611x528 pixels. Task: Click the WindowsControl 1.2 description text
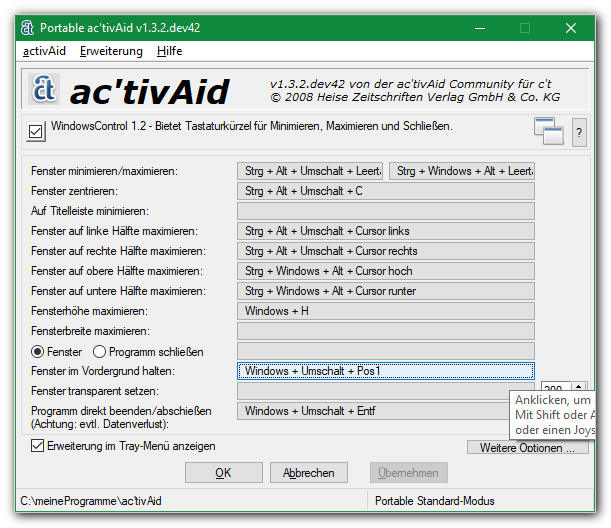point(252,126)
